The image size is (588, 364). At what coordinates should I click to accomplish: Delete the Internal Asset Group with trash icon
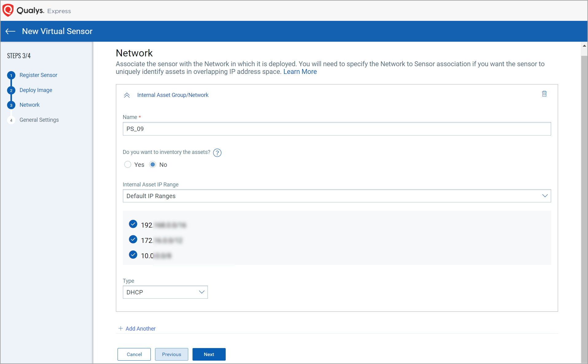[544, 94]
